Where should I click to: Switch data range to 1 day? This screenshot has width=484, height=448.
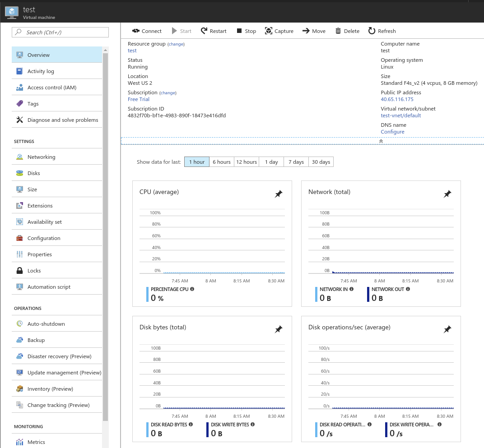271,162
